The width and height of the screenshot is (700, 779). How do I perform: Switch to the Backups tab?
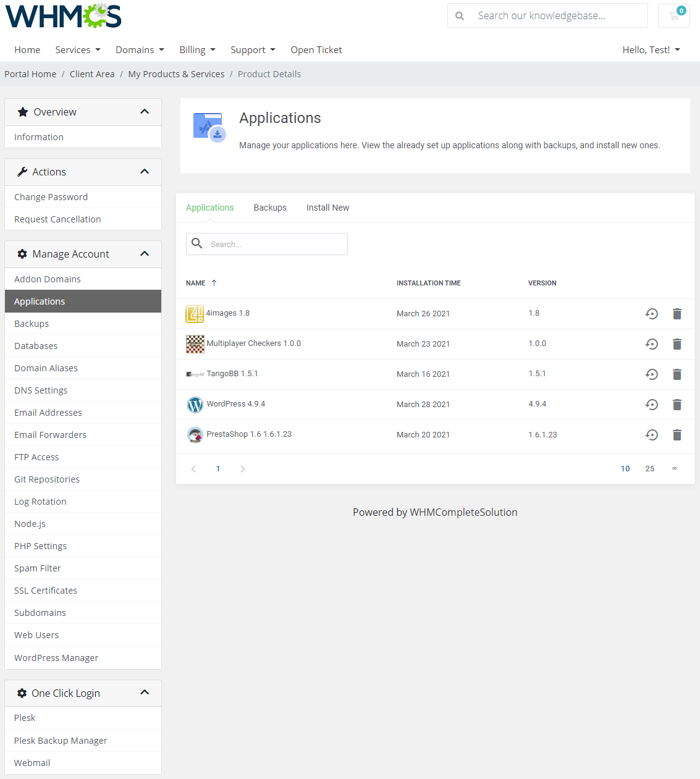pos(270,208)
